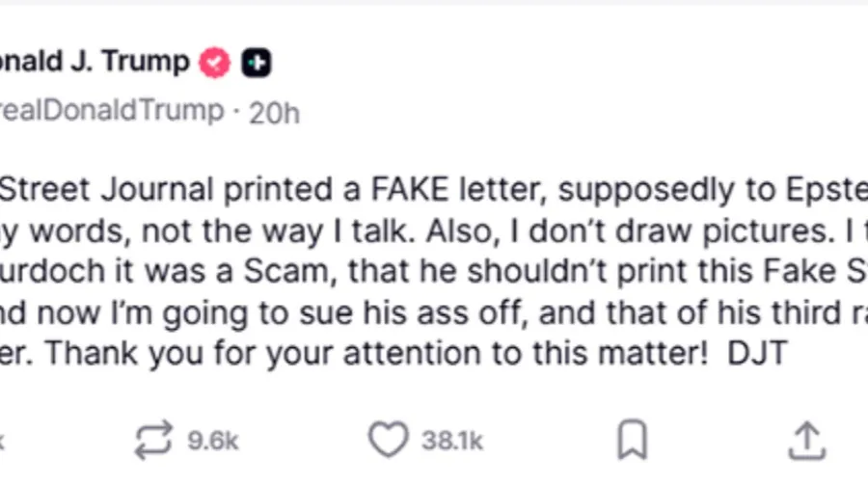
Task: Bookmark this post
Action: [632, 440]
